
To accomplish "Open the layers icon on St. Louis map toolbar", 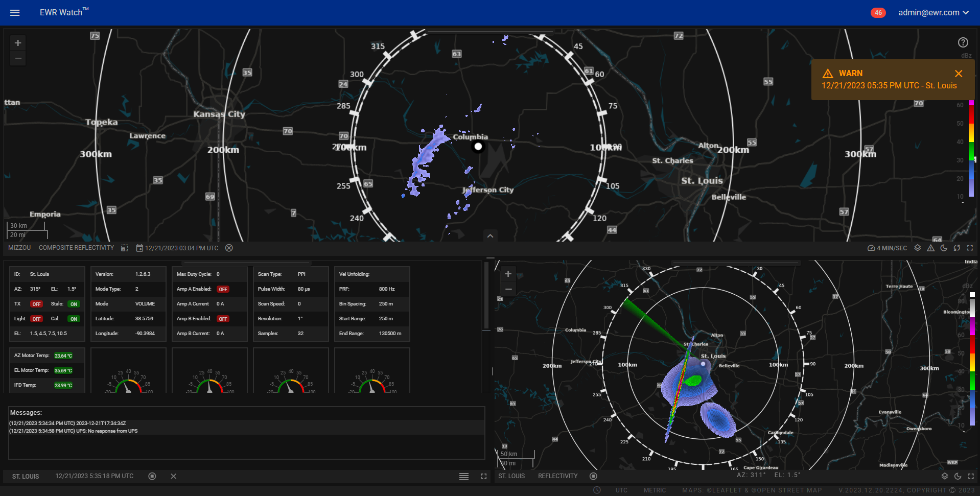I will [945, 476].
